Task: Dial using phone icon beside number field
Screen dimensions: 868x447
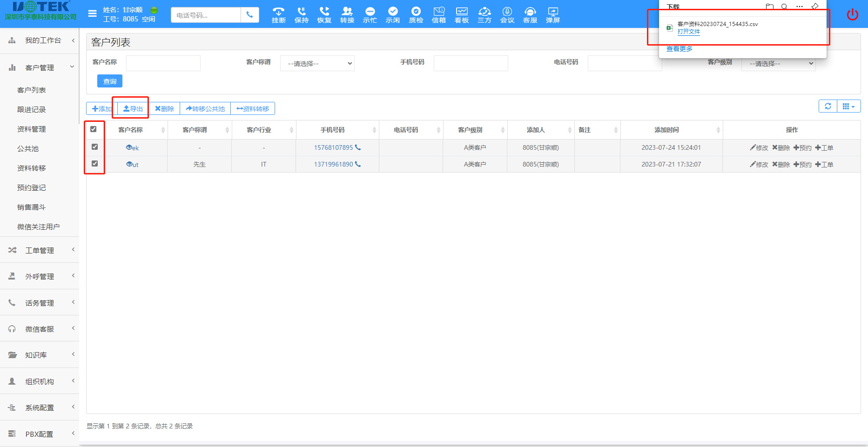Action: [x=249, y=15]
